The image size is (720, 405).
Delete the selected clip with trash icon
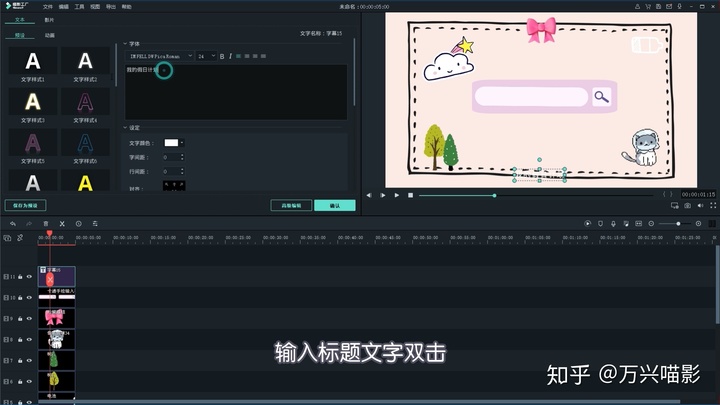pyautogui.click(x=45, y=224)
